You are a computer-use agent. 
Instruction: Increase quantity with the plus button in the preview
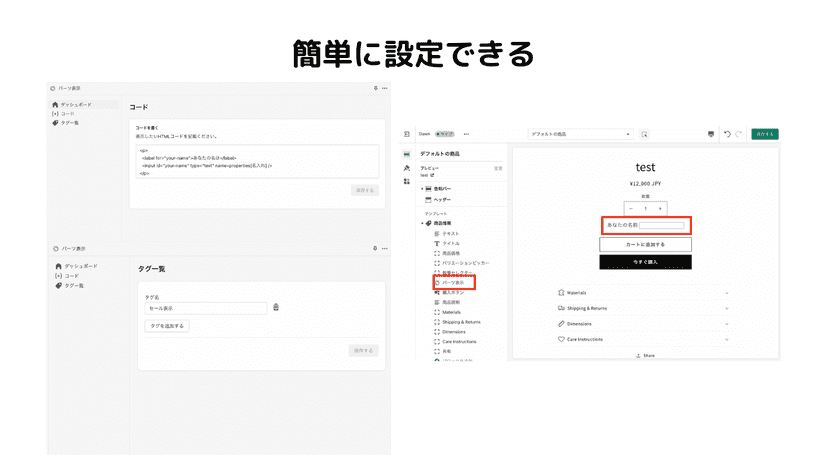(x=660, y=208)
